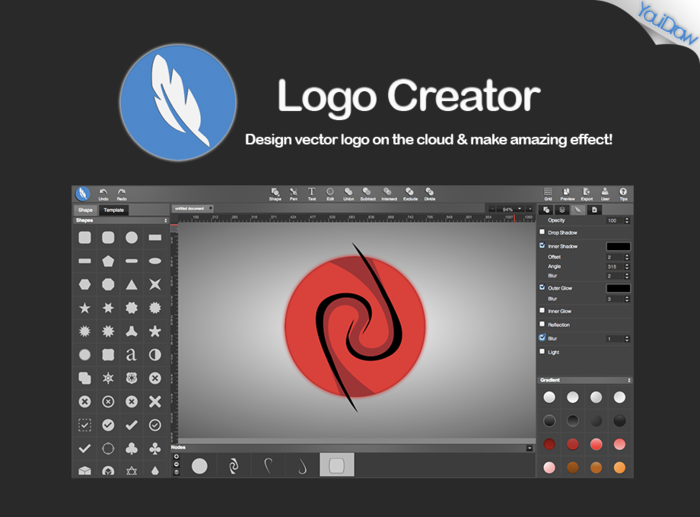The image size is (700, 517).
Task: Select the Pen tool
Action: pyautogui.click(x=293, y=194)
